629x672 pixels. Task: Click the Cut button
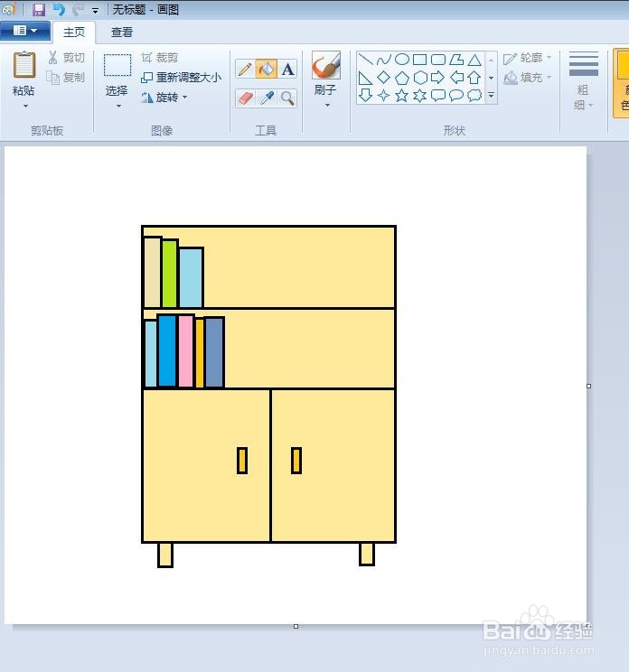67,58
